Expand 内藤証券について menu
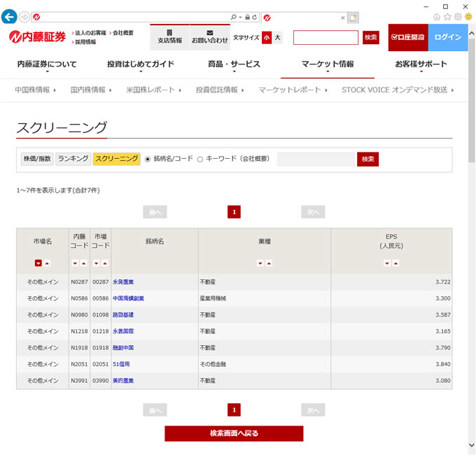Screen dimensions: 476x455 [x=47, y=64]
